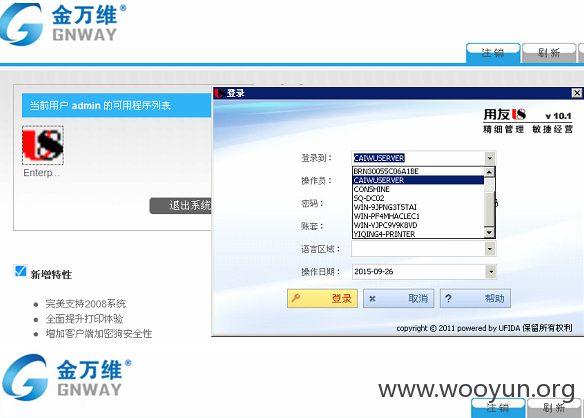584x418 pixels.
Task: Expand the 登录到 server dropdown arrow
Action: [490, 158]
